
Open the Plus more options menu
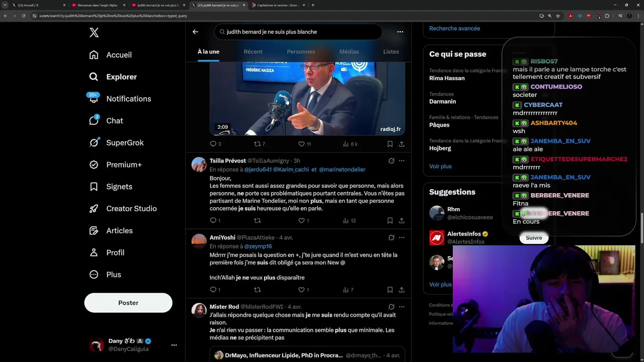[x=105, y=275]
